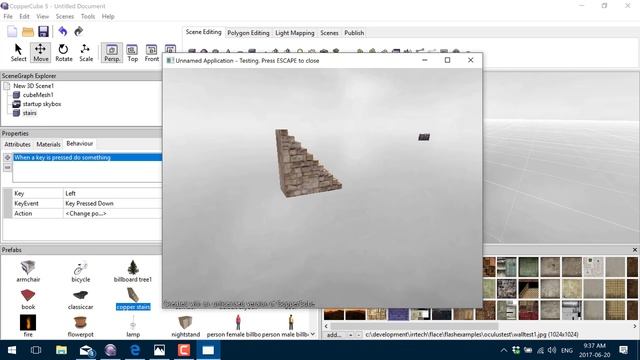Select the copper stairs prefab
This screenshot has width=640, height=360.
click(x=133, y=299)
